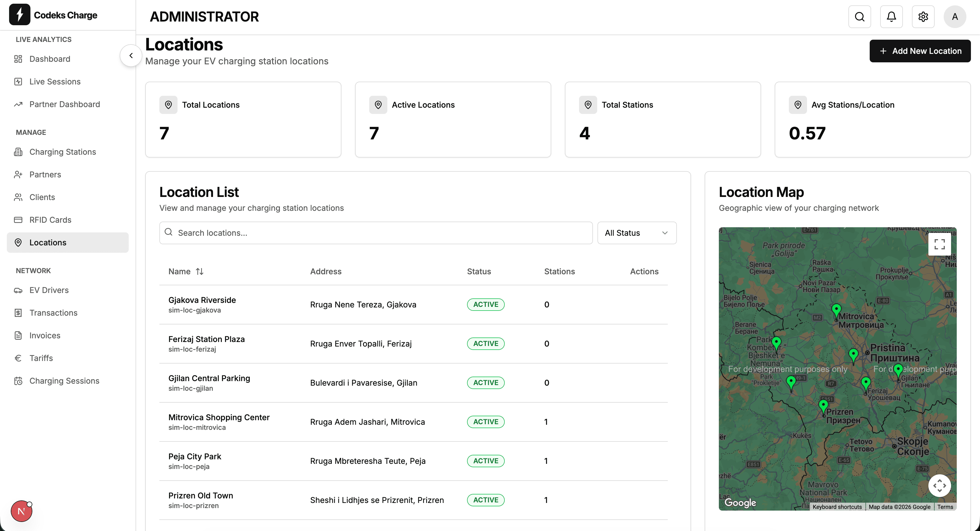Image resolution: width=980 pixels, height=531 pixels.
Task: Open the settings gear in the header
Action: click(x=923, y=16)
